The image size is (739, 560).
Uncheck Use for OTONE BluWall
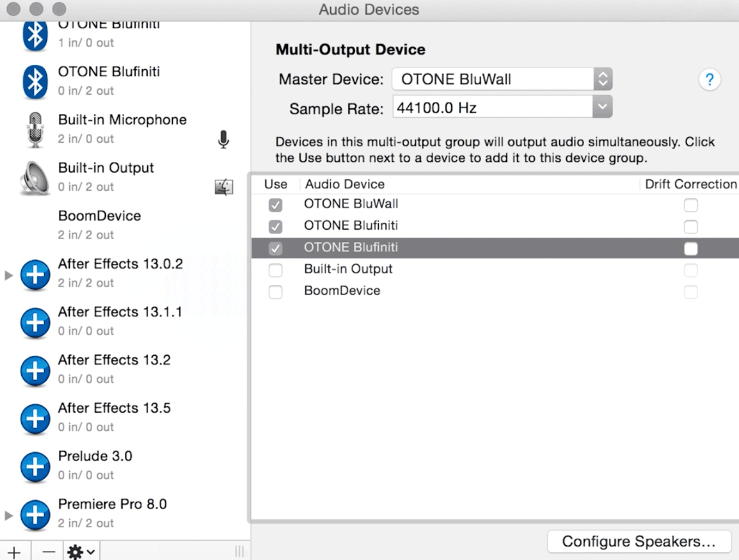click(x=276, y=205)
